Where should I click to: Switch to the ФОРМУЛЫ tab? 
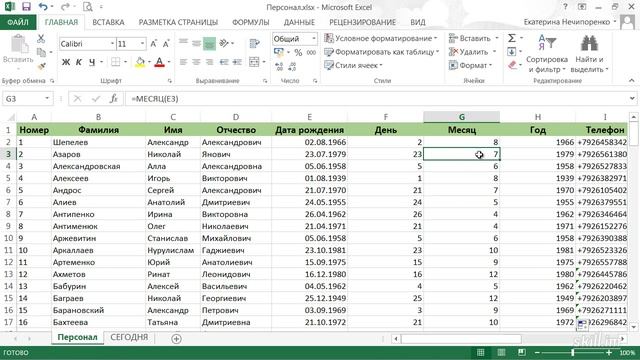(251, 22)
